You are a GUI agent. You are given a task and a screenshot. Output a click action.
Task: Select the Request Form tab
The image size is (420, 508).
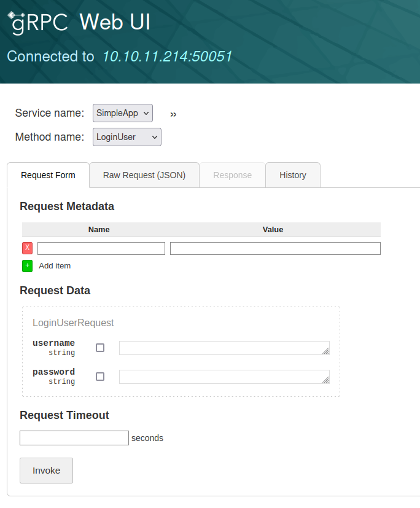[49, 175]
